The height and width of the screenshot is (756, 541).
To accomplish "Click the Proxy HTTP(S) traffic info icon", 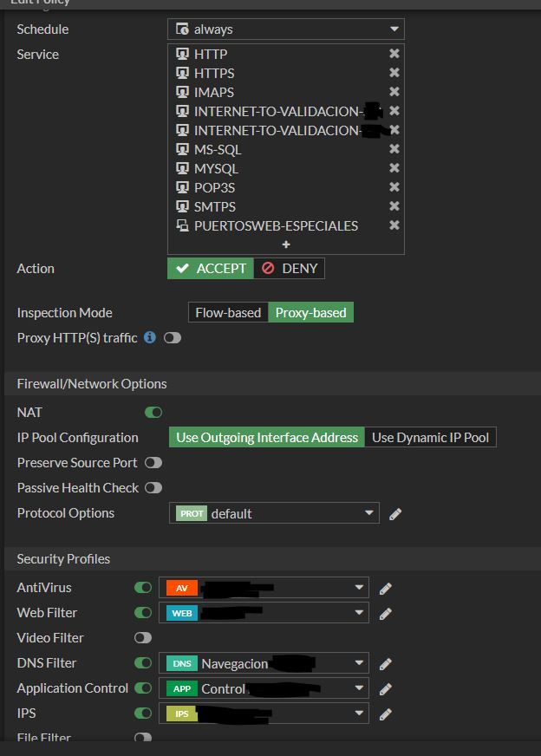I will [x=150, y=337].
